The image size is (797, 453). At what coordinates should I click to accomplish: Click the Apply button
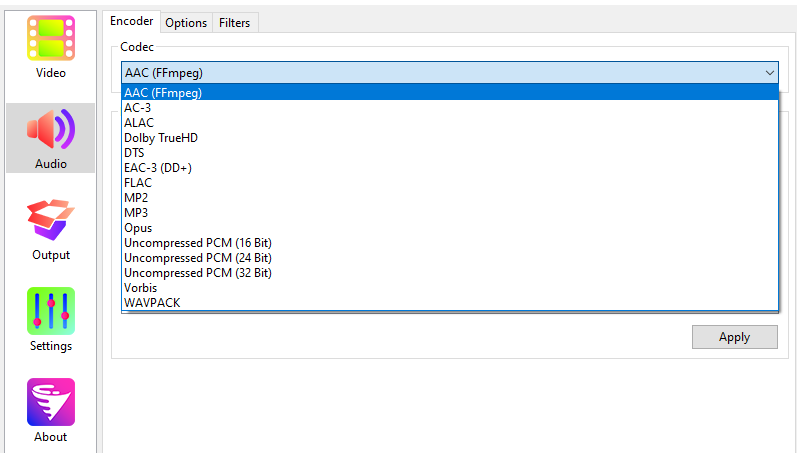point(734,337)
